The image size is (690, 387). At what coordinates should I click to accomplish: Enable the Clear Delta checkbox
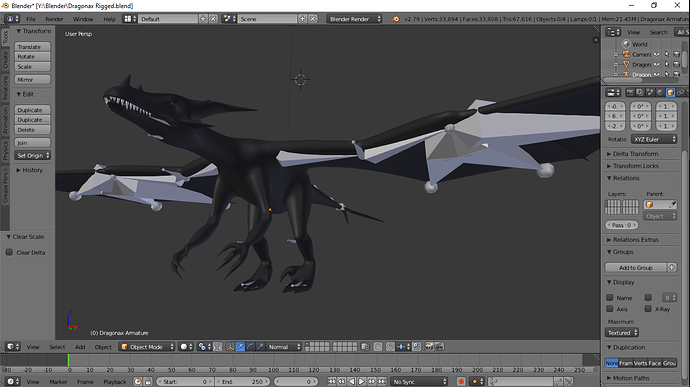pyautogui.click(x=9, y=252)
